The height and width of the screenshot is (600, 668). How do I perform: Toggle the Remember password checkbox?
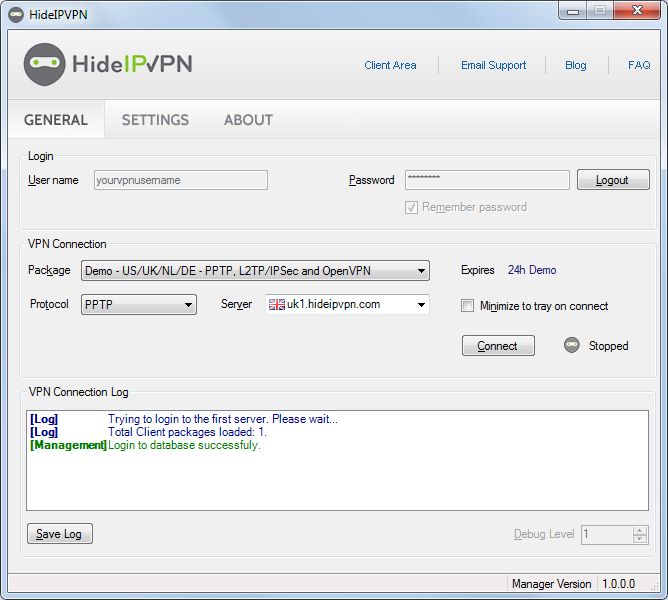pos(411,207)
